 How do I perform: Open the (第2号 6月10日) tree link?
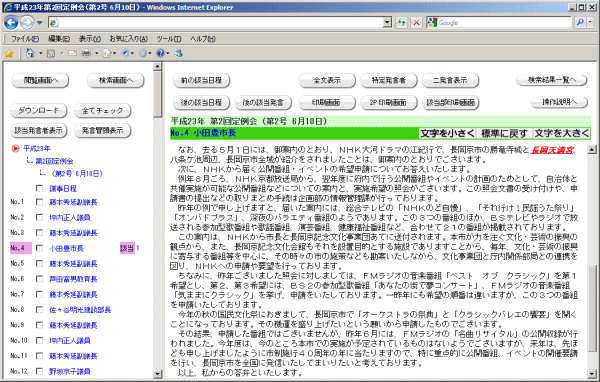pos(77,174)
